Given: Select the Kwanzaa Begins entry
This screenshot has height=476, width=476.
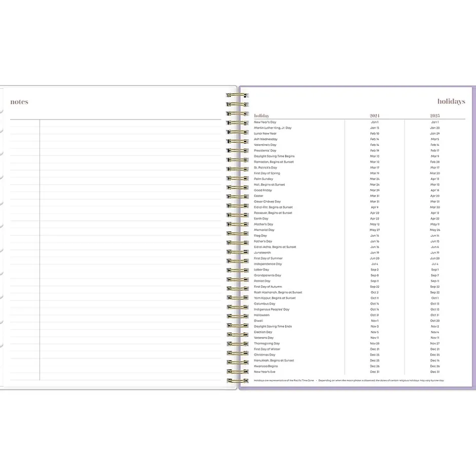Looking at the screenshot, I should tap(266, 366).
